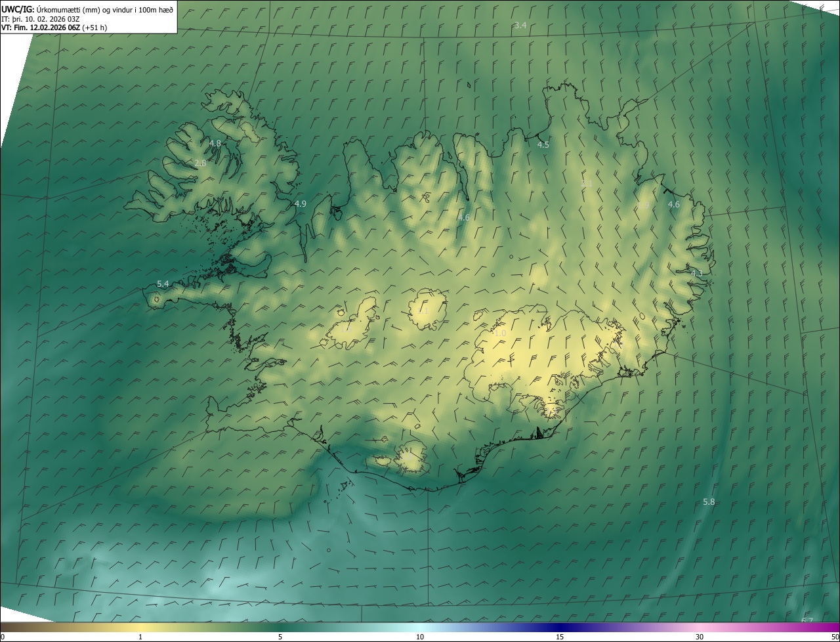Click the 30 label on the color scale
840x642 pixels.
pyautogui.click(x=700, y=637)
